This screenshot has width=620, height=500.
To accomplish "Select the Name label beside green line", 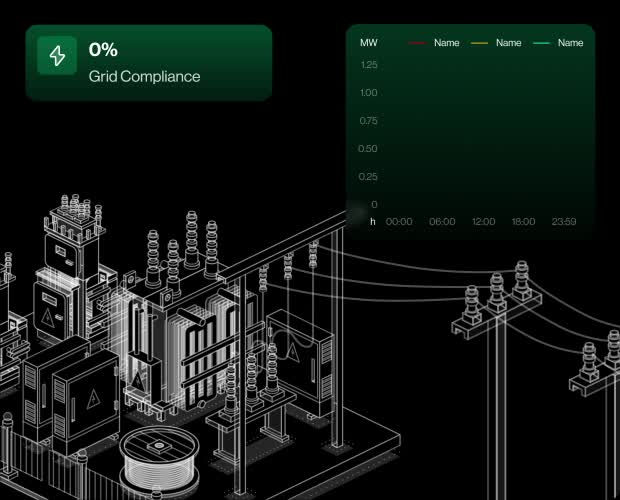I will (570, 43).
